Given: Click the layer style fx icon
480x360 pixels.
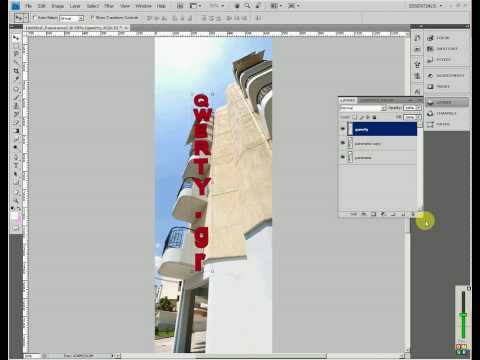Looking at the screenshot, I should coord(364,214).
